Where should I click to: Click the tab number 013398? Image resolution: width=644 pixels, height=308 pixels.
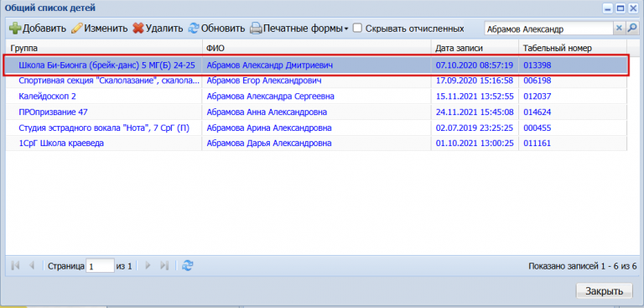(x=573, y=65)
